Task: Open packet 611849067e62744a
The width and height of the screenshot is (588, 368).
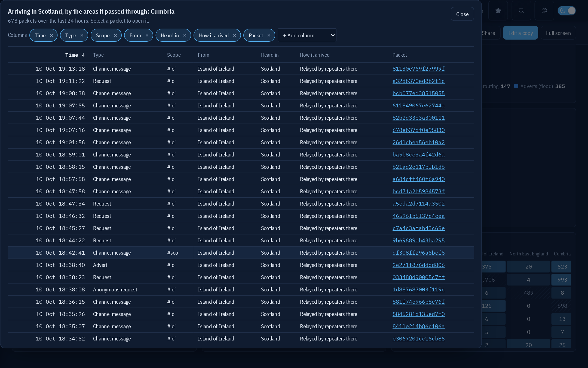Action: [418, 105]
